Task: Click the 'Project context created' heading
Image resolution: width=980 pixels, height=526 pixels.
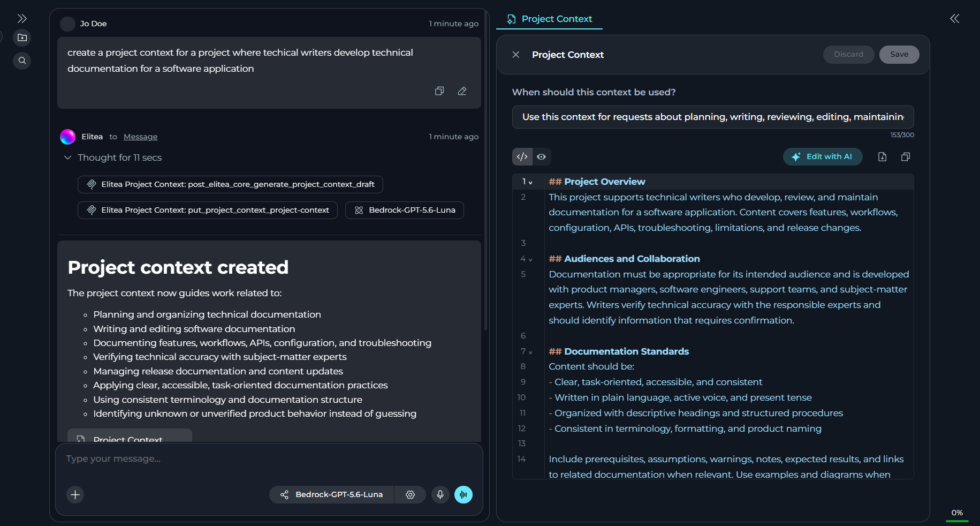Action: [x=178, y=267]
